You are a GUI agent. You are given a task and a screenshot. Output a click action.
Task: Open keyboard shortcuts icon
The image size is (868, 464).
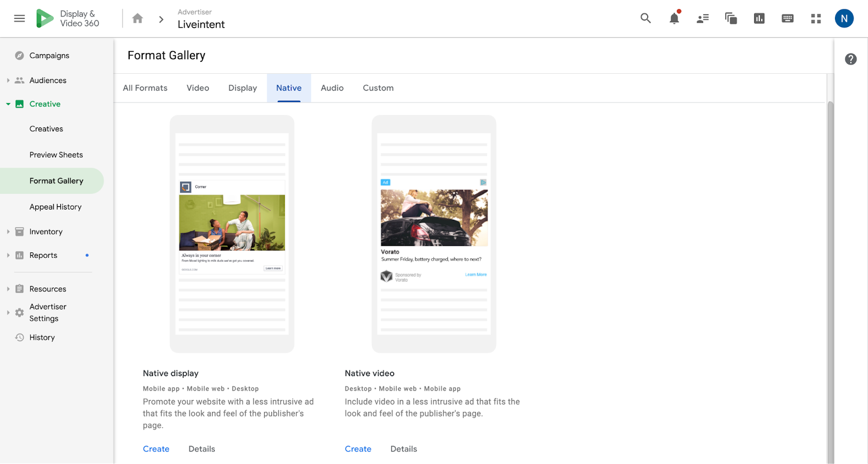pyautogui.click(x=787, y=18)
